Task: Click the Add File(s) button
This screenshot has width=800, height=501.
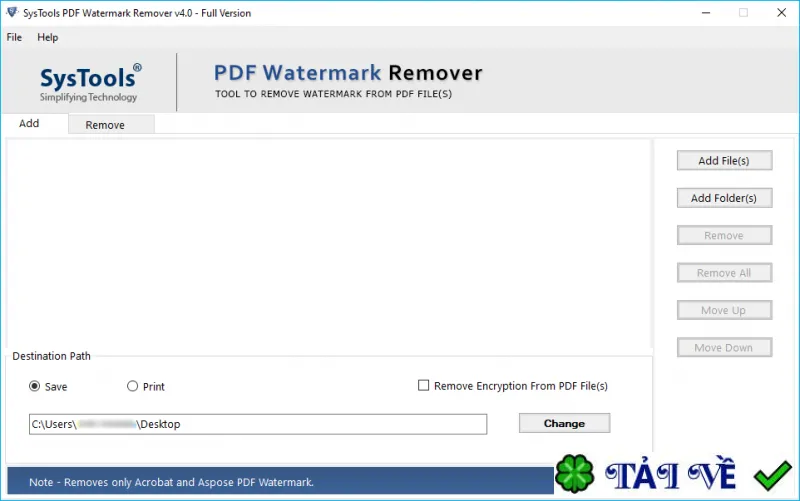Action: click(x=724, y=161)
